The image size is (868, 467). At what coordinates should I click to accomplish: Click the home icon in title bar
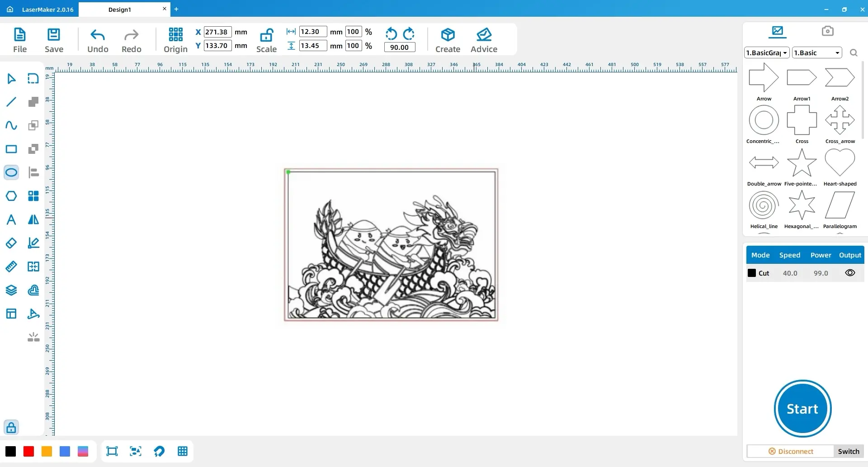coord(10,9)
